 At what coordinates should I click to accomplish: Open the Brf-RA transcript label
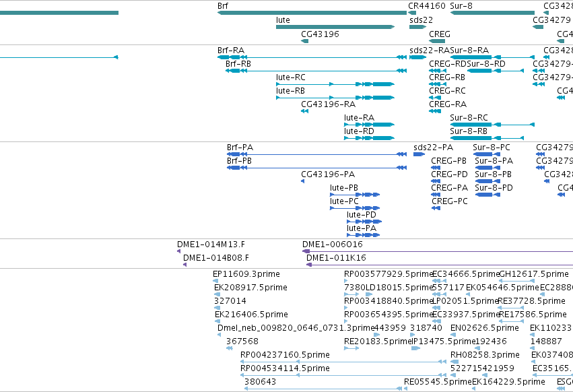coord(231,50)
